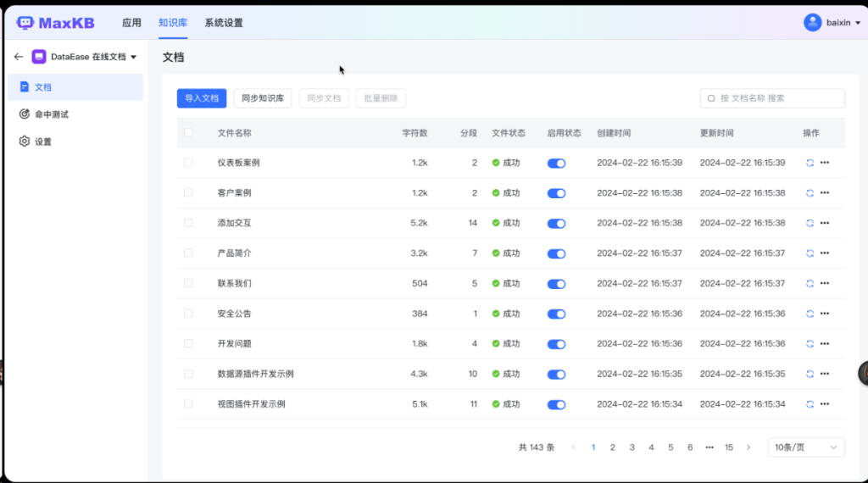Image resolution: width=868 pixels, height=483 pixels.
Task: Disable the 安全公告 document switch
Action: pos(556,314)
